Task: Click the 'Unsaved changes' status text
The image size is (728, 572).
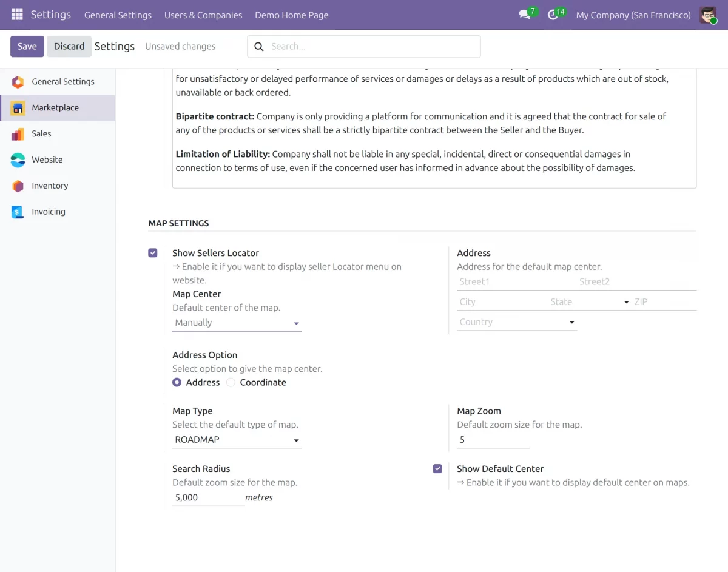Action: [x=180, y=47]
